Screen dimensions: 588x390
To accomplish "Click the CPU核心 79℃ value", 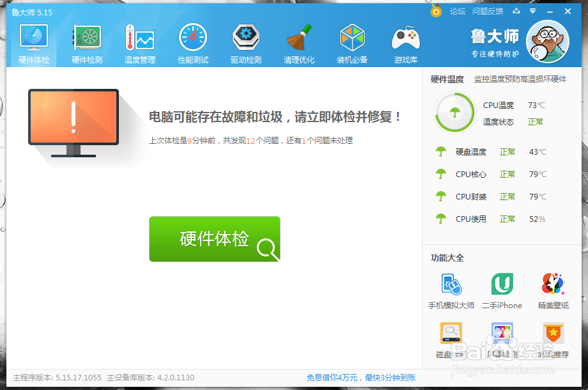I will (x=538, y=175).
